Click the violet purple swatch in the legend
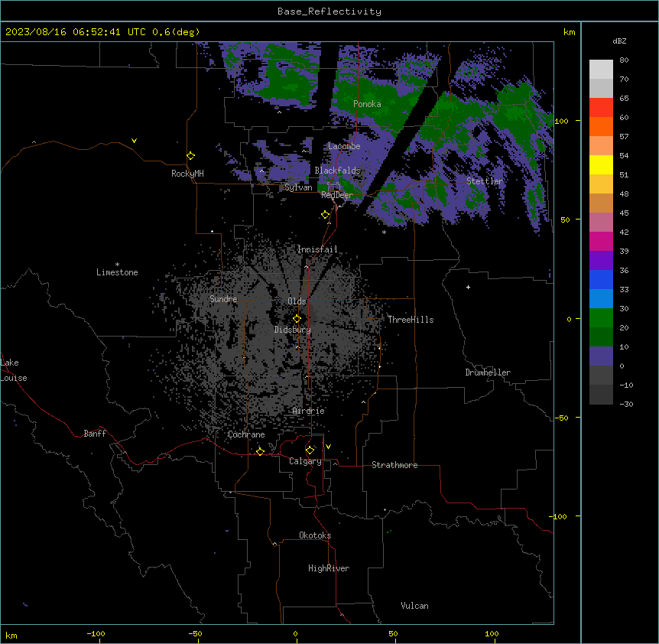This screenshot has width=659, height=644. (x=601, y=260)
